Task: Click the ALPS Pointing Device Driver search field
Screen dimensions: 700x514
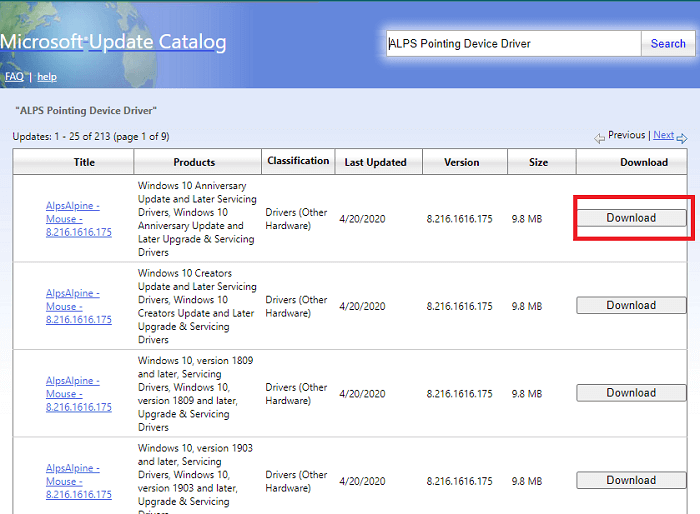Action: pyautogui.click(x=513, y=44)
